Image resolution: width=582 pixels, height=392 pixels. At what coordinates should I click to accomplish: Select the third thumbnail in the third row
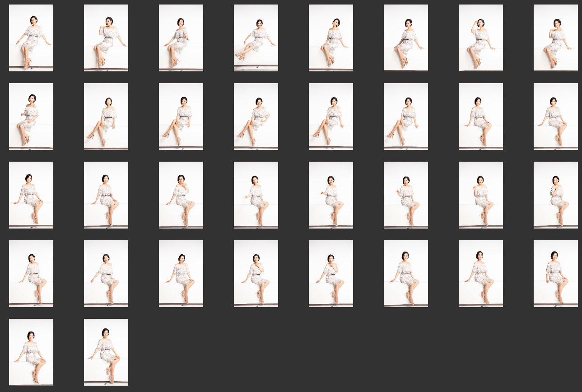click(181, 195)
